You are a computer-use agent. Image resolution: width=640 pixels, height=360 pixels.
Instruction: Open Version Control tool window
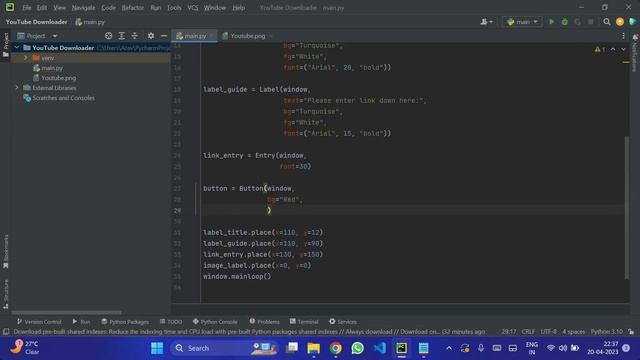pos(39,322)
